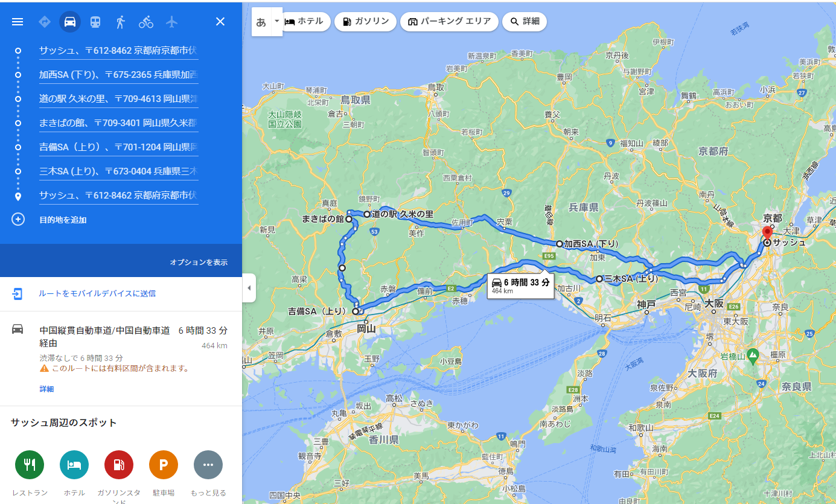Open the route 詳細 details link

[x=46, y=389]
